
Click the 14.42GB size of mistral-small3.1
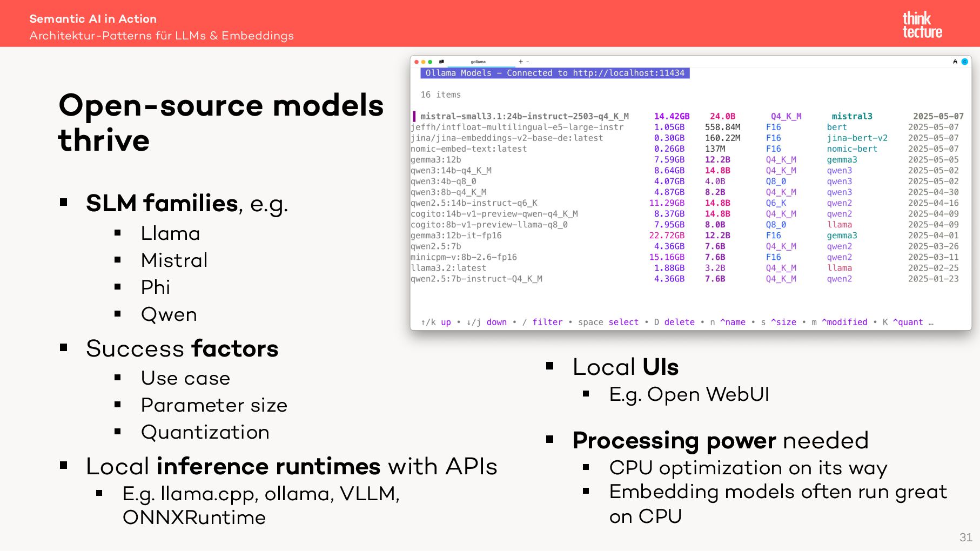[x=672, y=116]
